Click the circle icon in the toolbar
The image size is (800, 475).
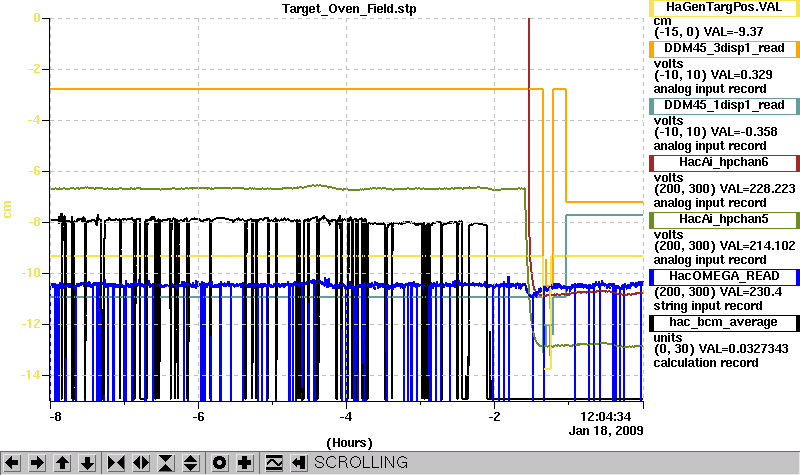pyautogui.click(x=220, y=463)
